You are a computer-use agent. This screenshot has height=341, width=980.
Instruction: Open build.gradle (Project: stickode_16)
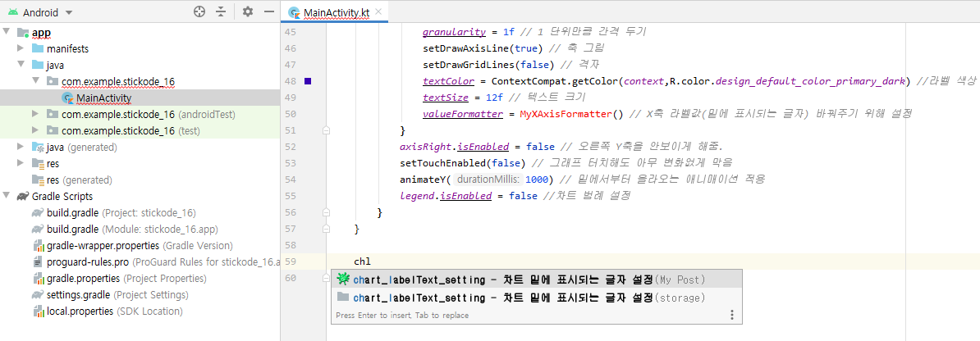121,212
